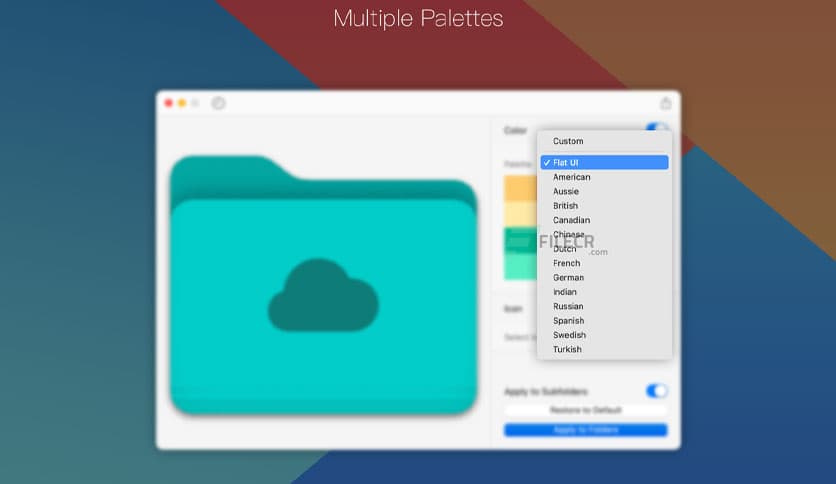
Task: Click the circular history icon in toolbar
Action: pyautogui.click(x=218, y=103)
